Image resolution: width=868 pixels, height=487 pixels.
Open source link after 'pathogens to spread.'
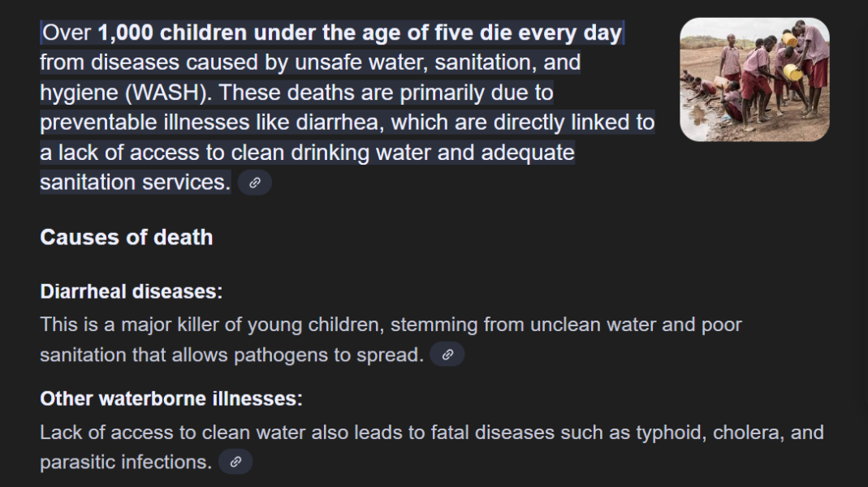(x=447, y=355)
